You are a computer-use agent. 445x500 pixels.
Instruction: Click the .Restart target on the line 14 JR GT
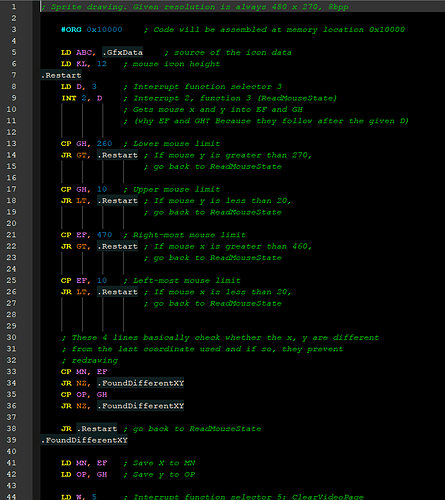coord(117,155)
